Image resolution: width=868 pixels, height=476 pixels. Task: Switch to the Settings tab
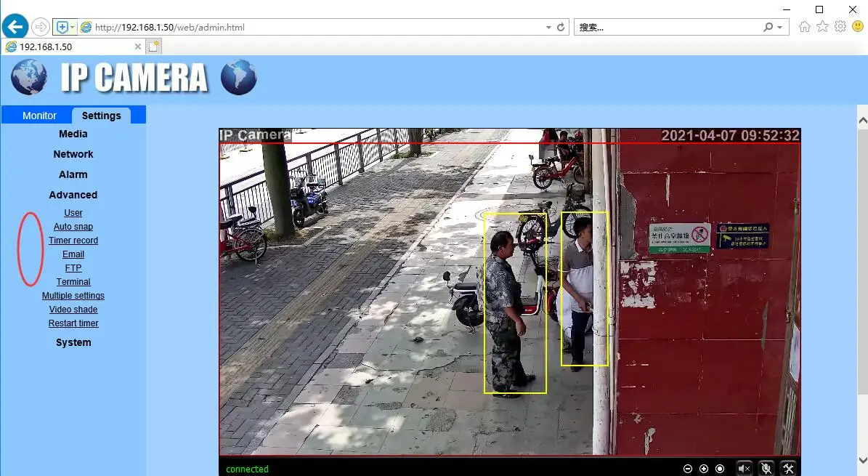point(101,116)
